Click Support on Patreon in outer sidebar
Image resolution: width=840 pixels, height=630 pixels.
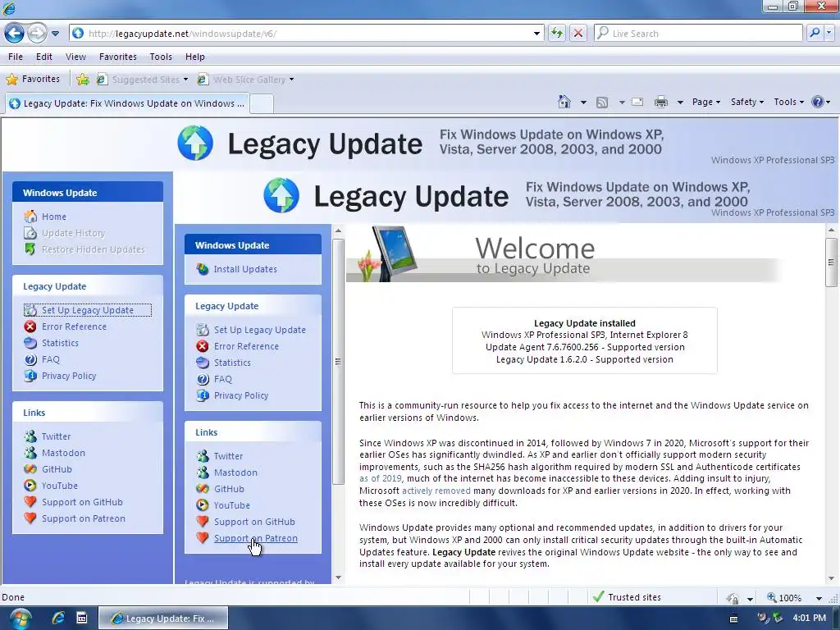84,518
